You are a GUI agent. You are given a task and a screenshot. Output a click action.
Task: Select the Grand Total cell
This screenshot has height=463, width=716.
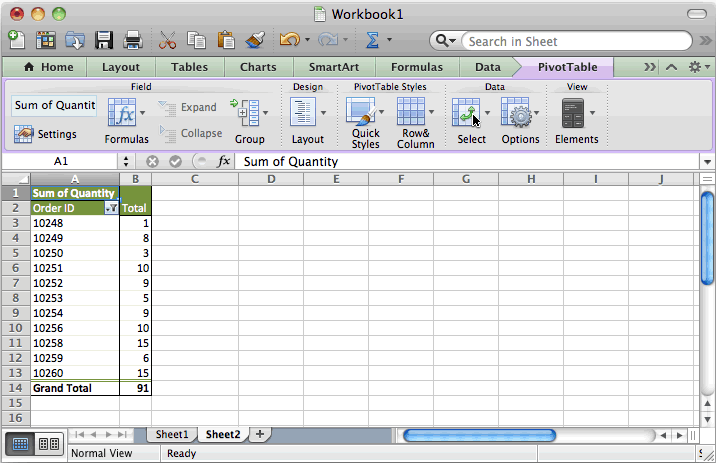tap(75, 388)
